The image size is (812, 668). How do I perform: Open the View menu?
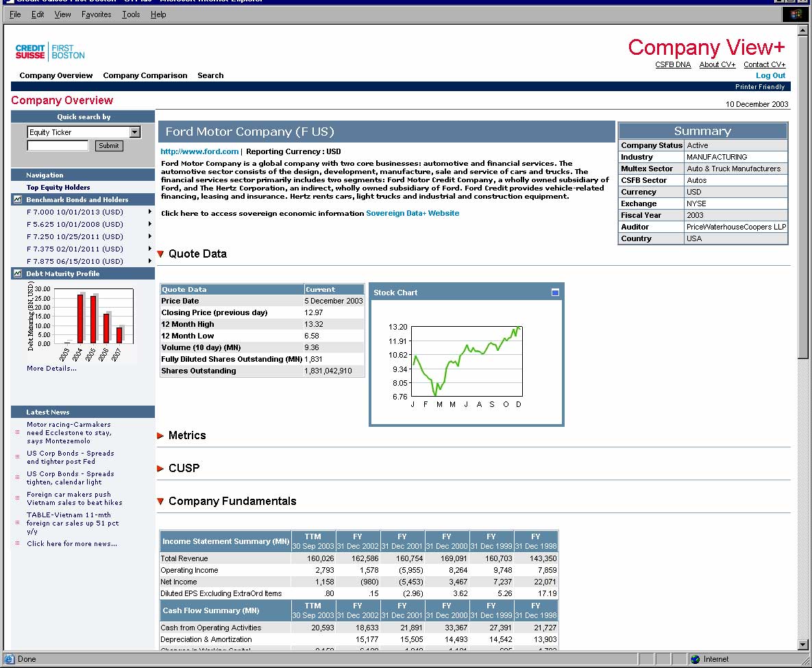coord(62,14)
